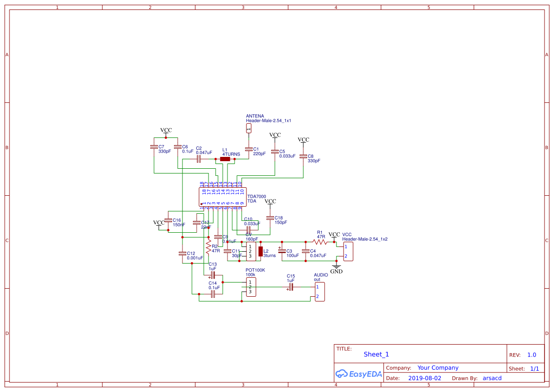Select capacitor C18 150pF symbol

[x=270, y=218]
